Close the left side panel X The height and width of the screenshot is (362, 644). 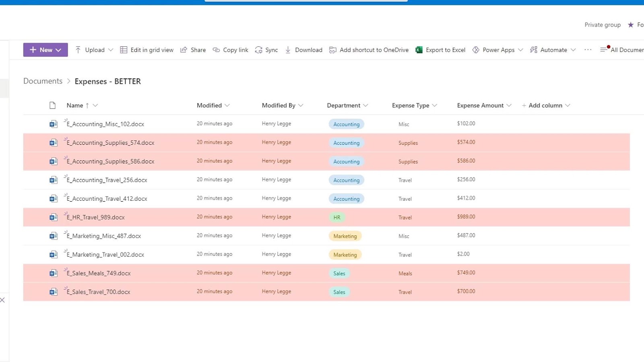(2, 300)
